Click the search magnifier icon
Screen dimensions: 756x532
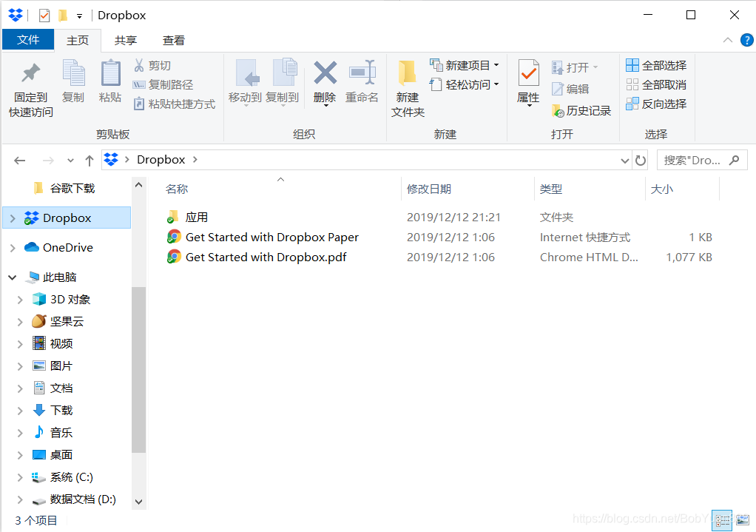(735, 160)
